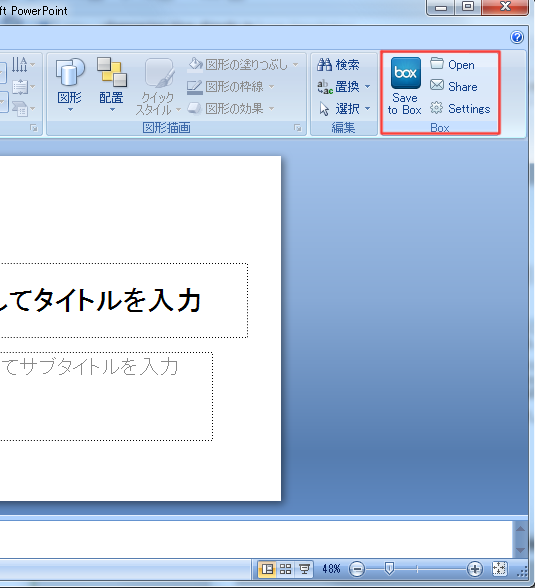Viewport: 535px width, 588px height.
Task: Open a file from Box
Action: click(453, 64)
